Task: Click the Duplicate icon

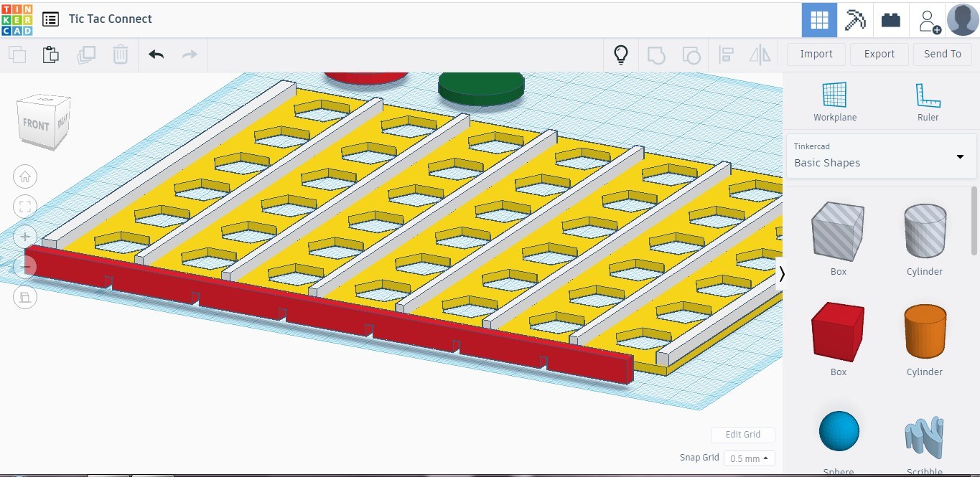Action: tap(86, 55)
